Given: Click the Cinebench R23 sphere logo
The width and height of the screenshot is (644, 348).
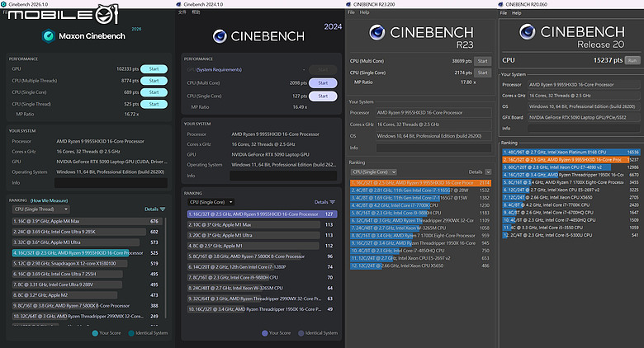Looking at the screenshot, I should click(x=376, y=32).
